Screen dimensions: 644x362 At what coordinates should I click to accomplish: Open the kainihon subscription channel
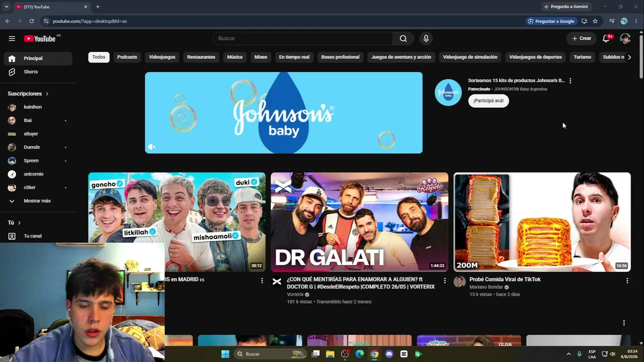tap(38, 107)
